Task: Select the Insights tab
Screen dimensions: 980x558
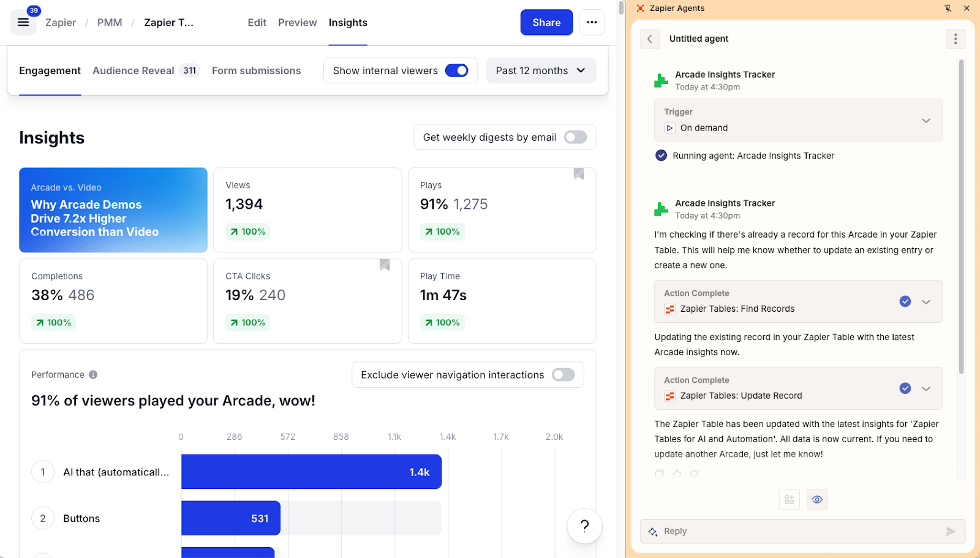Action: (x=348, y=23)
